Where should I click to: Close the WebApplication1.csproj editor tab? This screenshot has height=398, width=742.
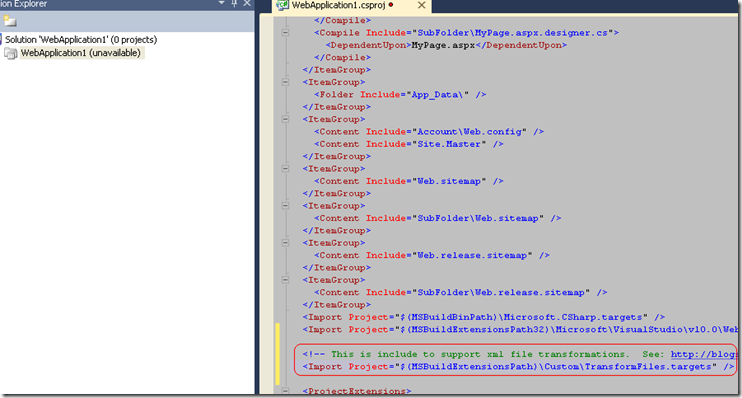pyautogui.click(x=421, y=5)
